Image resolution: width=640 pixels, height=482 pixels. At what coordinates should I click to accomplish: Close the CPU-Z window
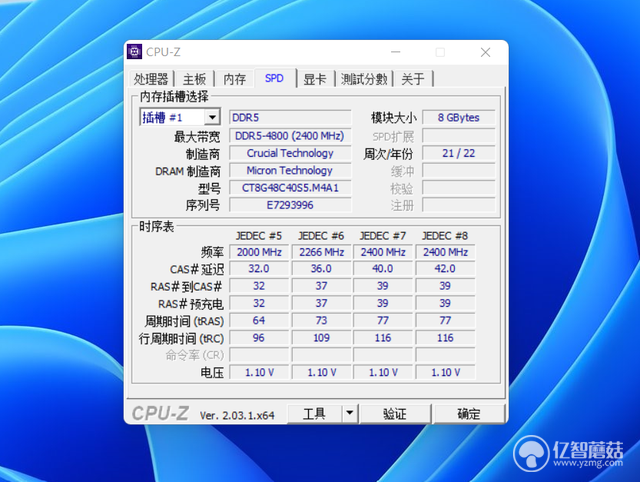coord(485,52)
